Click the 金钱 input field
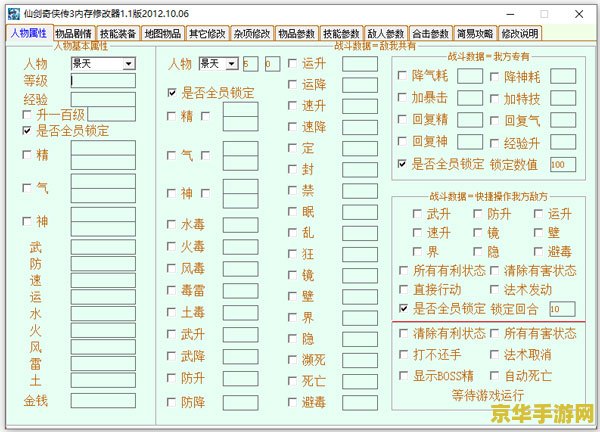The height and width of the screenshot is (432, 600). tap(103, 401)
